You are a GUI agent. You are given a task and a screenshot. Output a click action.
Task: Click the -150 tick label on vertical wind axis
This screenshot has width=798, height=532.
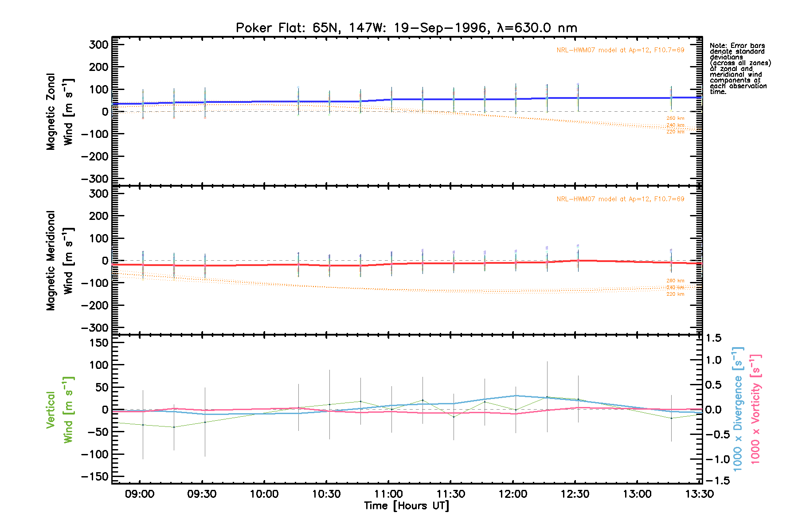95,477
